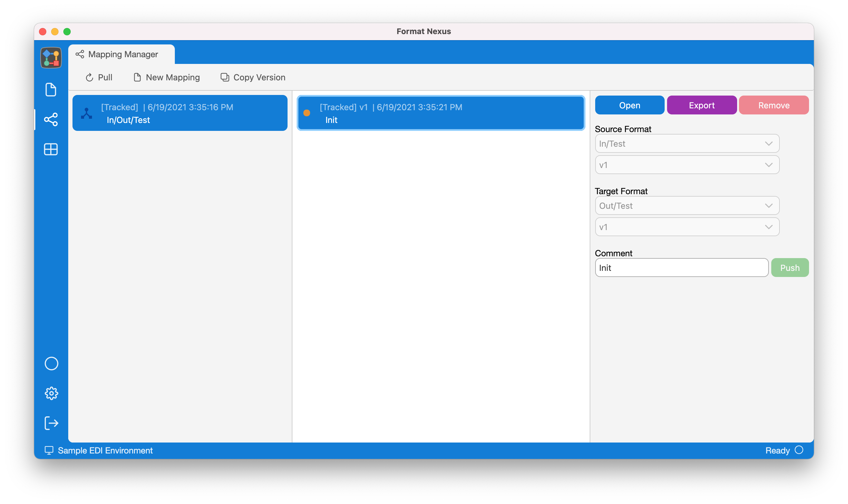
Task: Click the green Push button
Action: click(x=790, y=268)
